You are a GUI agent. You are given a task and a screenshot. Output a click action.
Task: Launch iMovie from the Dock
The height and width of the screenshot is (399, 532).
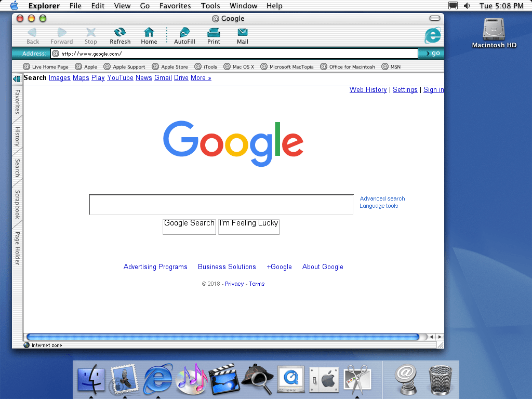(224, 379)
